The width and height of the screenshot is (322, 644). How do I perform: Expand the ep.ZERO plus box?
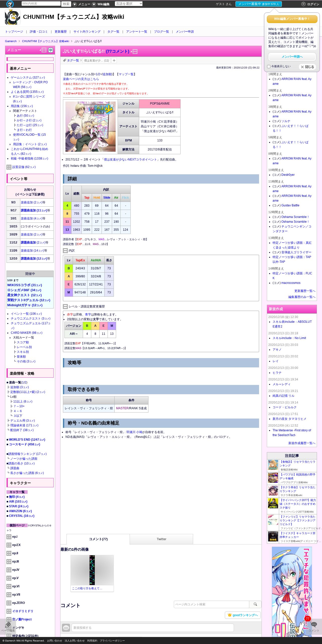[x=9, y=603]
